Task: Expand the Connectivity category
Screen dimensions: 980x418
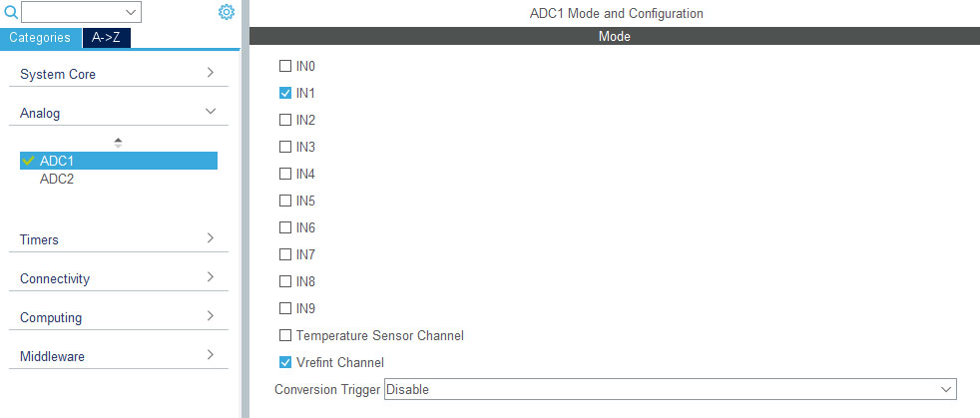Action: 118,278
